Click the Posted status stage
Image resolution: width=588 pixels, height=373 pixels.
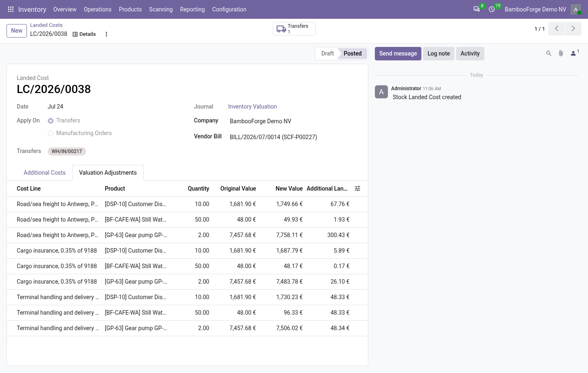tap(352, 53)
